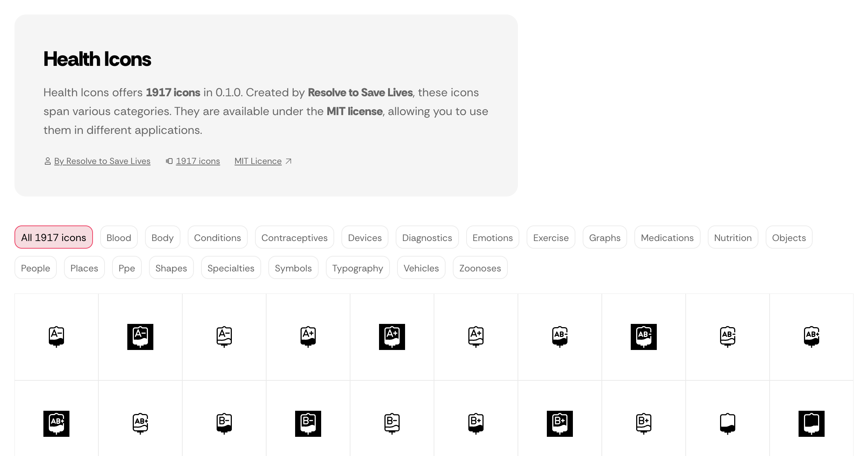Select the filled A+ blood bag icon
The height and width of the screenshot is (456, 868).
(392, 337)
